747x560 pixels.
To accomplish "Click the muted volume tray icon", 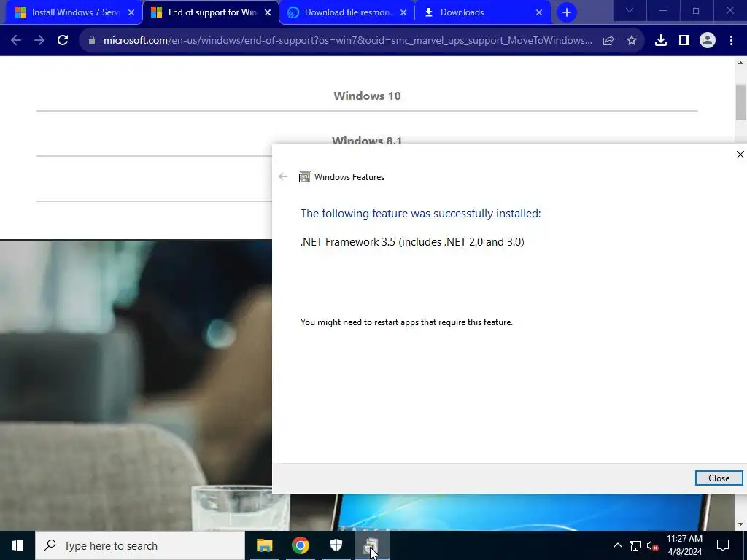I will (x=653, y=545).
